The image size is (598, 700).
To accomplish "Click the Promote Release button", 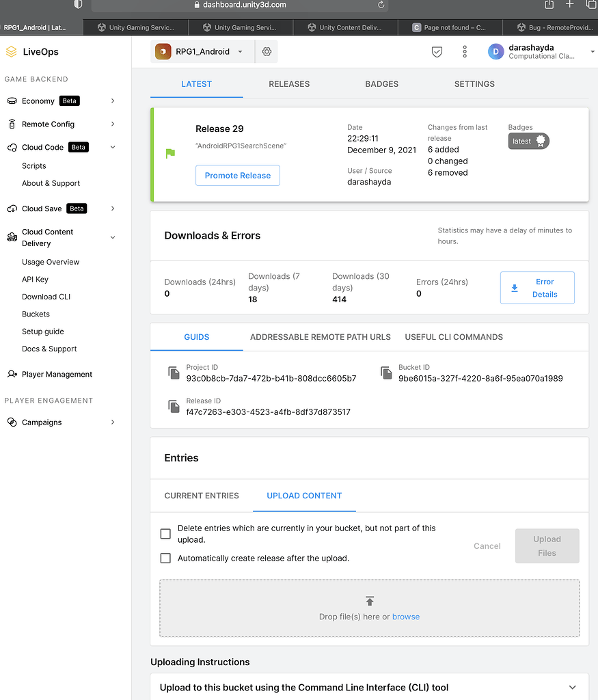I will click(x=237, y=175).
